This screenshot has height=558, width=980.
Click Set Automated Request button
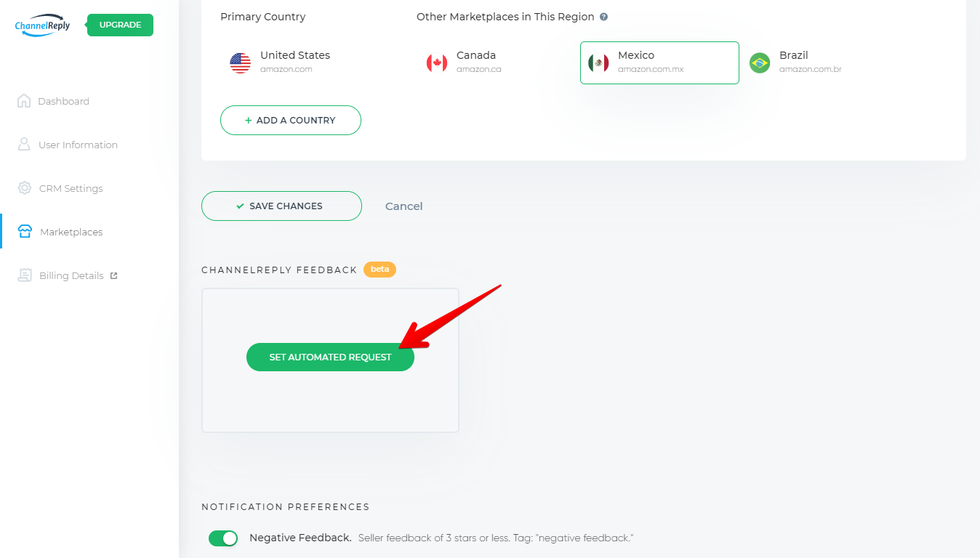(330, 357)
